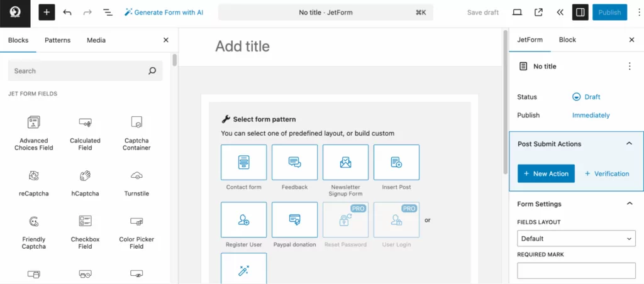Generate Form with AI
Screen dimensions: 644x284
[164, 13]
